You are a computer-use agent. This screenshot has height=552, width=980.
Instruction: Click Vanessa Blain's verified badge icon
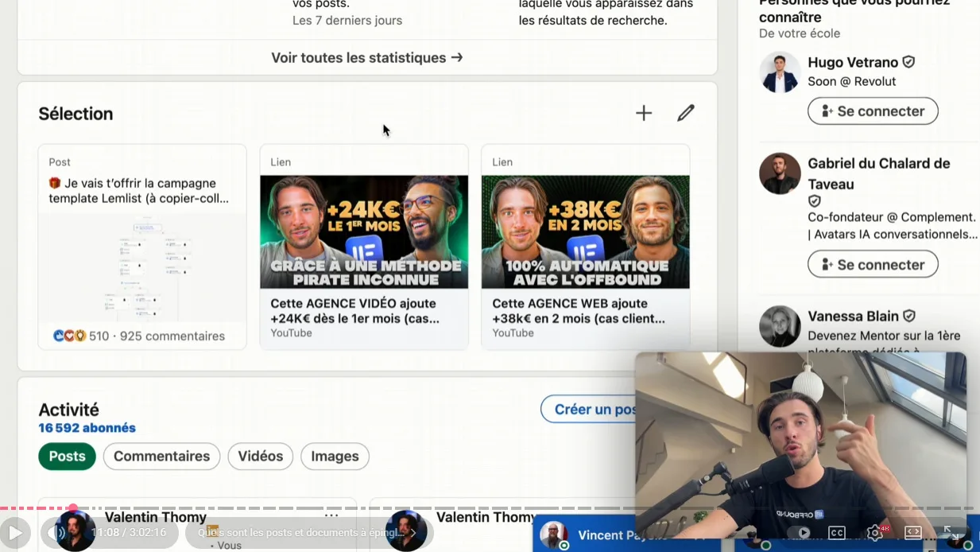(x=909, y=316)
